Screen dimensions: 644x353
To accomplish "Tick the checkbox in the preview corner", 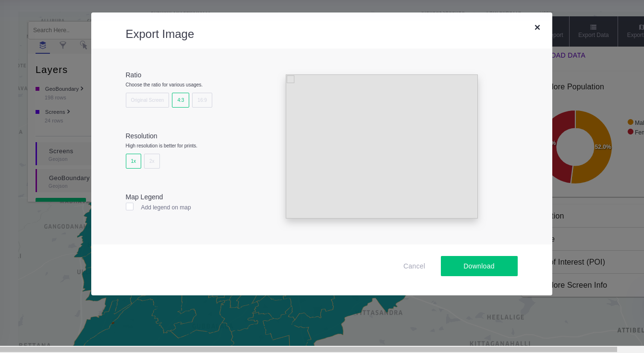I will 291,79.
